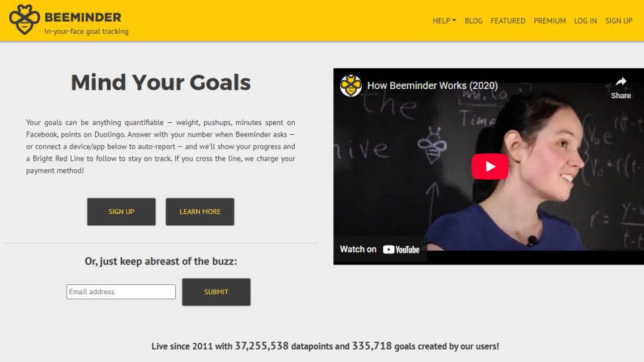Open the PREMIUM page

click(550, 21)
